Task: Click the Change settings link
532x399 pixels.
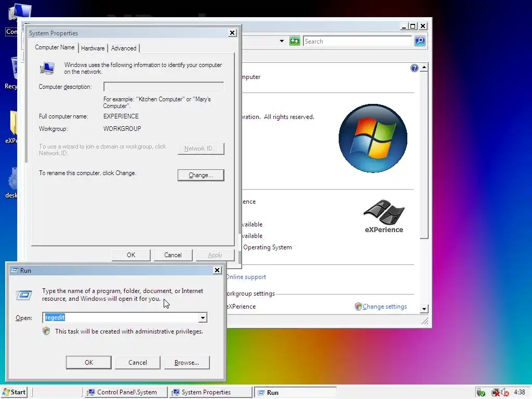Action: pos(384,307)
